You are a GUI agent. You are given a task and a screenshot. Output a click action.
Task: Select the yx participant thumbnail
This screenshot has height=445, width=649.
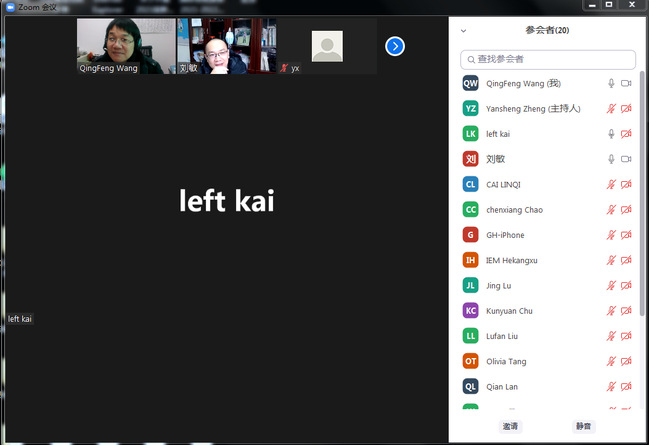[x=327, y=46]
